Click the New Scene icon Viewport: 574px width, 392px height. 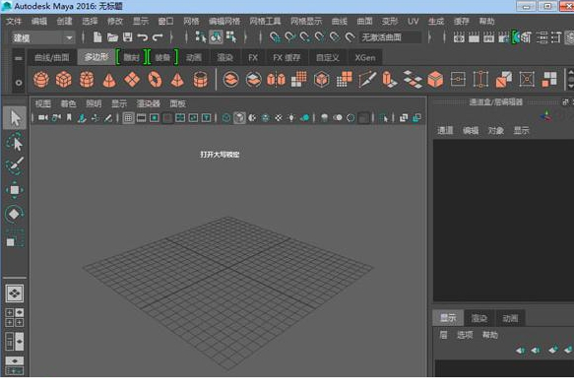(97, 37)
